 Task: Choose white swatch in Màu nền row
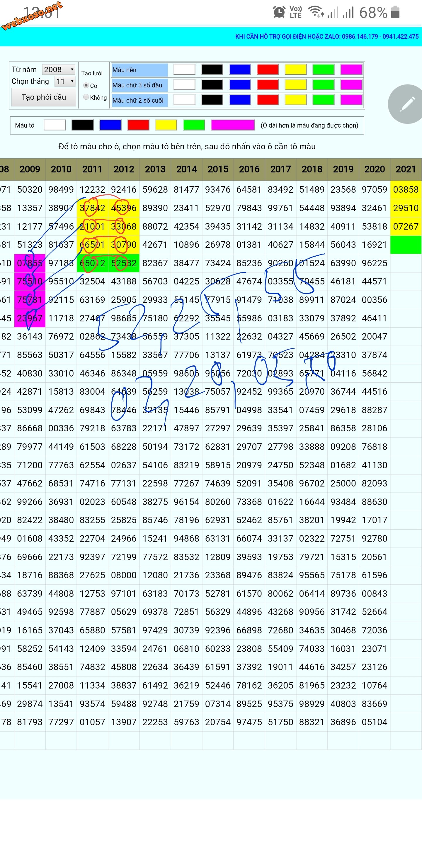(x=184, y=70)
